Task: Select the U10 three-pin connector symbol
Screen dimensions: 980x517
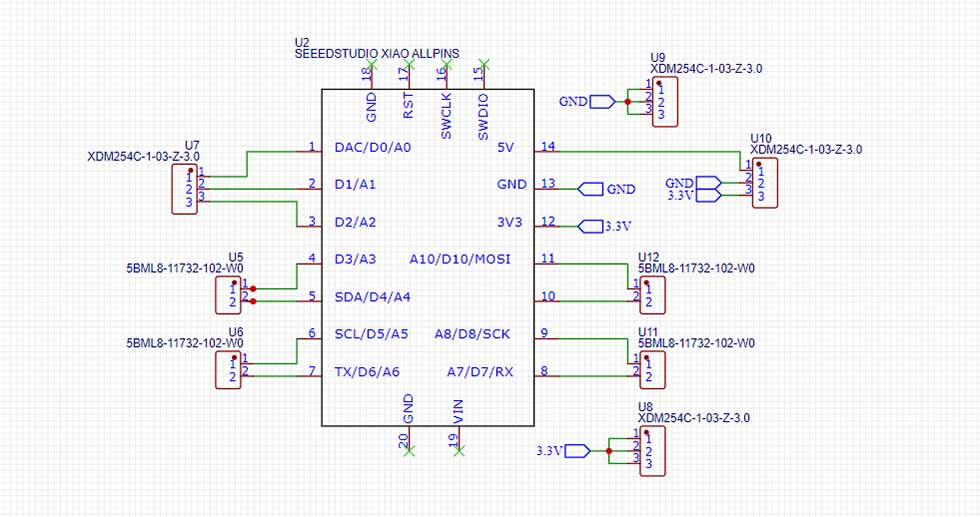Action: pos(765,183)
